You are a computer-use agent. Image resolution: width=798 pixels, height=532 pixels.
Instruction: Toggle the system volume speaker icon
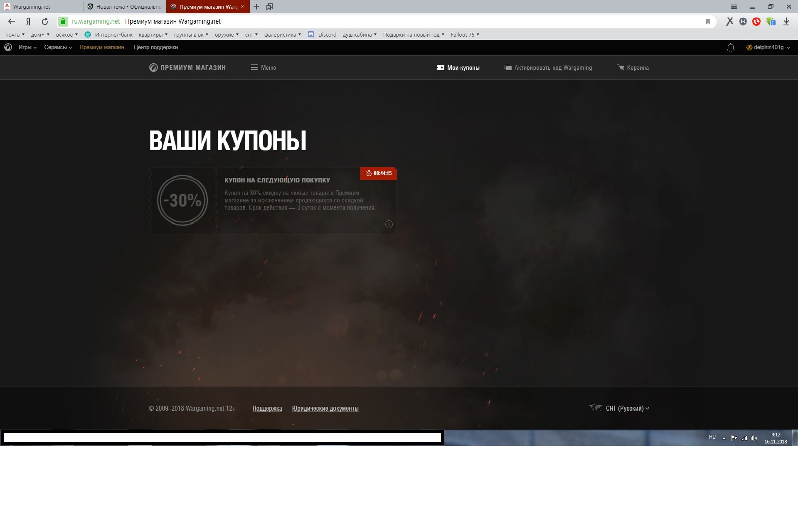[x=754, y=438]
